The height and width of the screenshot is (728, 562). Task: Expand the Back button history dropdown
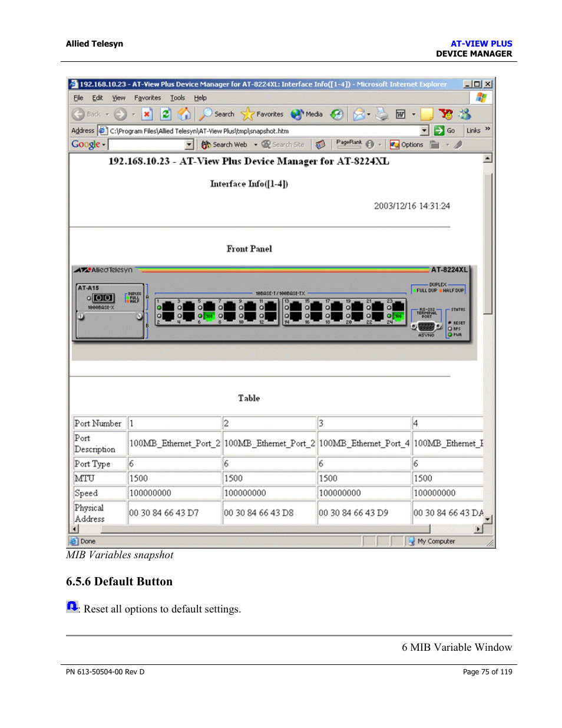[107, 114]
